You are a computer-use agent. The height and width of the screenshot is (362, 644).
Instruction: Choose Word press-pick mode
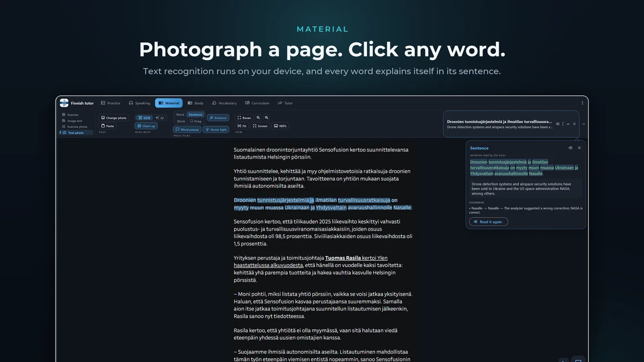[180, 115]
